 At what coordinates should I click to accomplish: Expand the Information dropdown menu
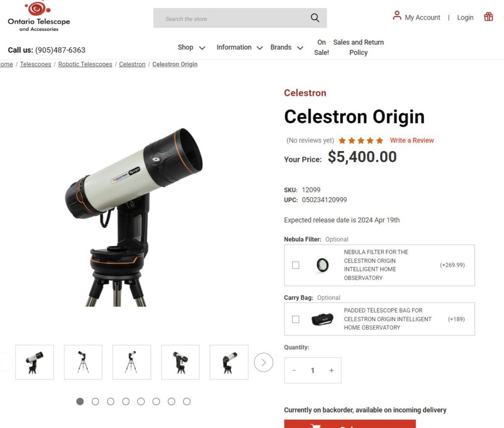240,48
